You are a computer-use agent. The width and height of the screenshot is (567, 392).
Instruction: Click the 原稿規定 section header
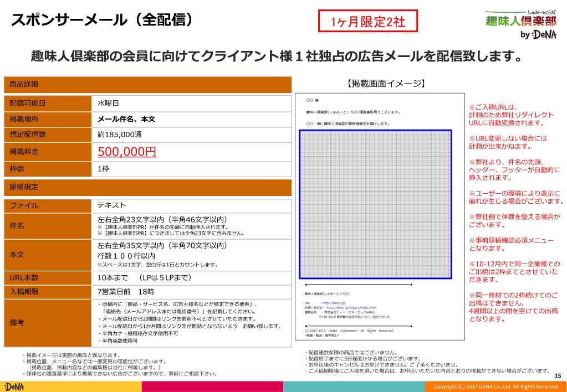point(147,187)
